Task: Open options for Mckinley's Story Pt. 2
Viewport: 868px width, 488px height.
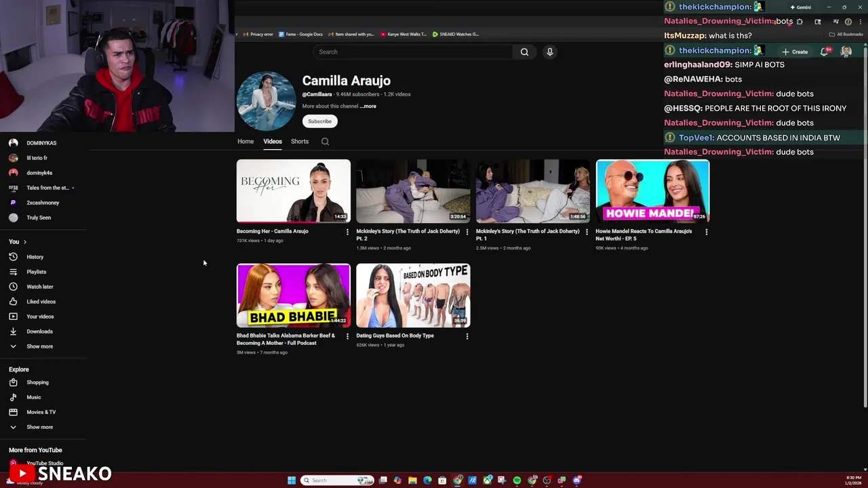Action: pyautogui.click(x=467, y=232)
